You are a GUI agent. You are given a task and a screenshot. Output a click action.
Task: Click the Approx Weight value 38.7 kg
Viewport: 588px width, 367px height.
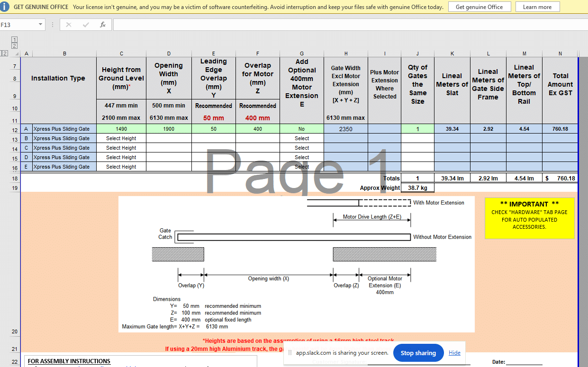coord(417,188)
